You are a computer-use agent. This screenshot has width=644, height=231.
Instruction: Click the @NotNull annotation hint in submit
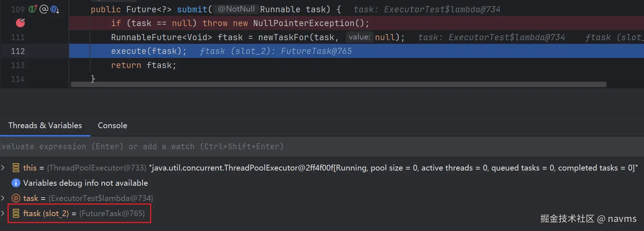[x=236, y=9]
